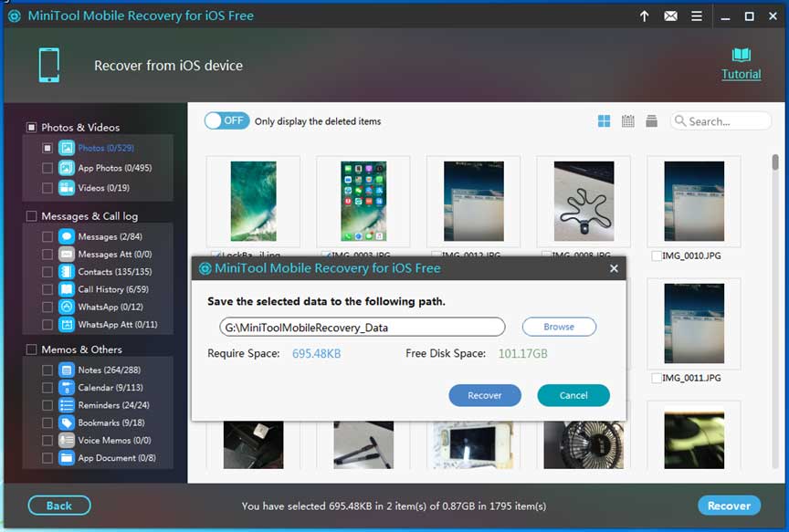The width and height of the screenshot is (789, 532).
Task: Check the App Photos (0/495) checkbox
Action: 47,167
